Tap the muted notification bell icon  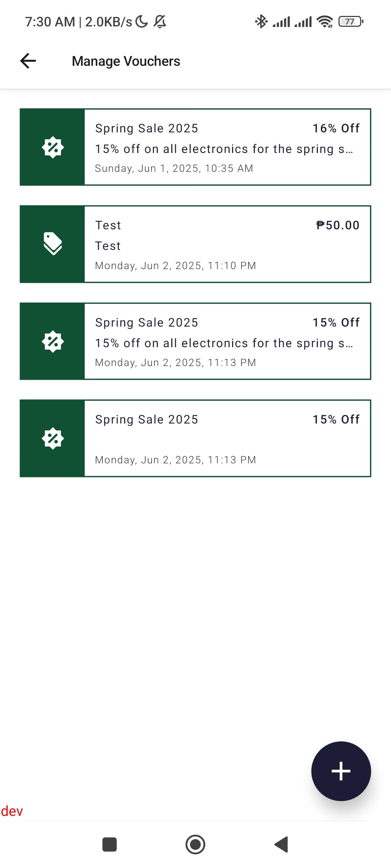tap(160, 22)
